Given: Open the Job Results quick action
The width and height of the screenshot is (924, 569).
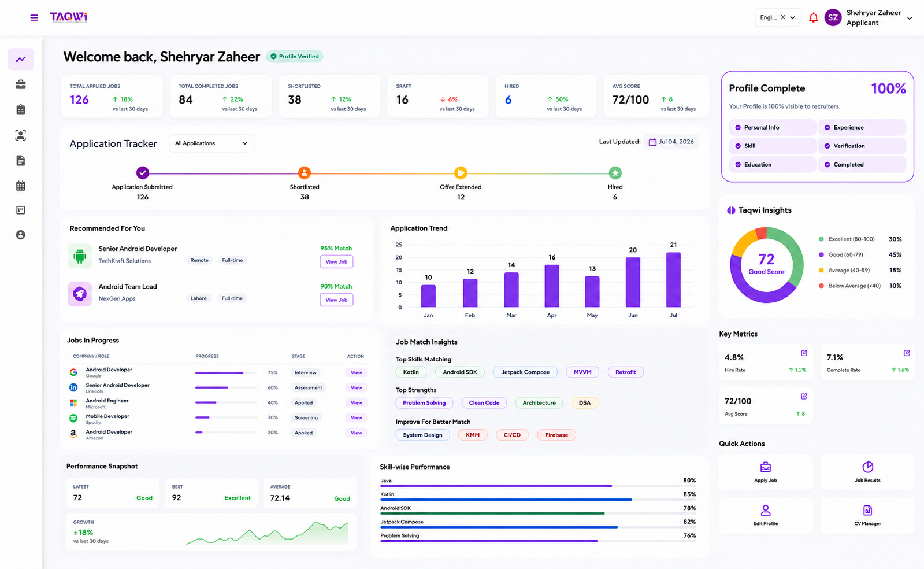Looking at the screenshot, I should point(867,472).
